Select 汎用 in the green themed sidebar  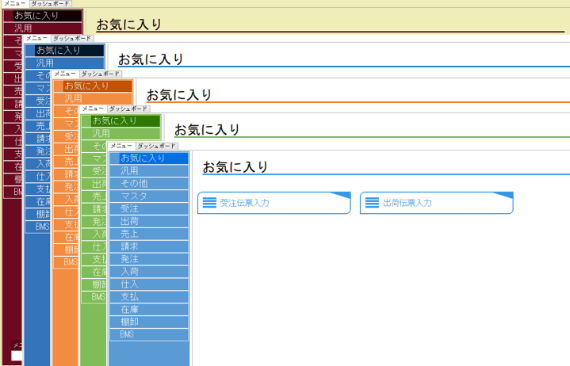(121, 133)
